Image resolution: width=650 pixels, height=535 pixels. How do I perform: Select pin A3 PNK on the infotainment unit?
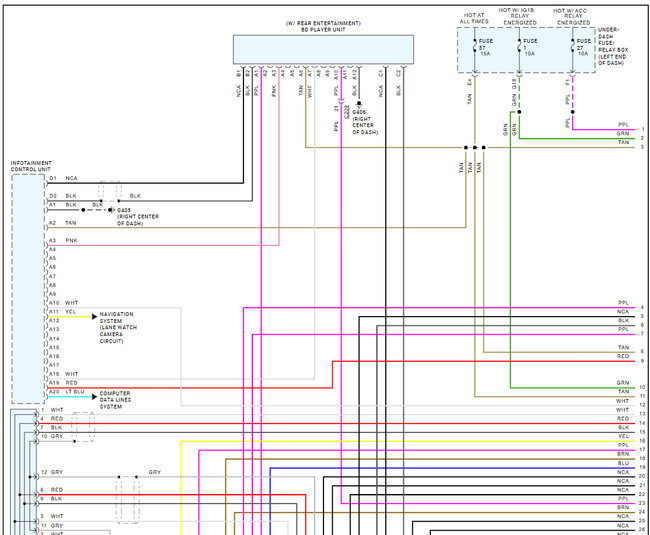63,240
